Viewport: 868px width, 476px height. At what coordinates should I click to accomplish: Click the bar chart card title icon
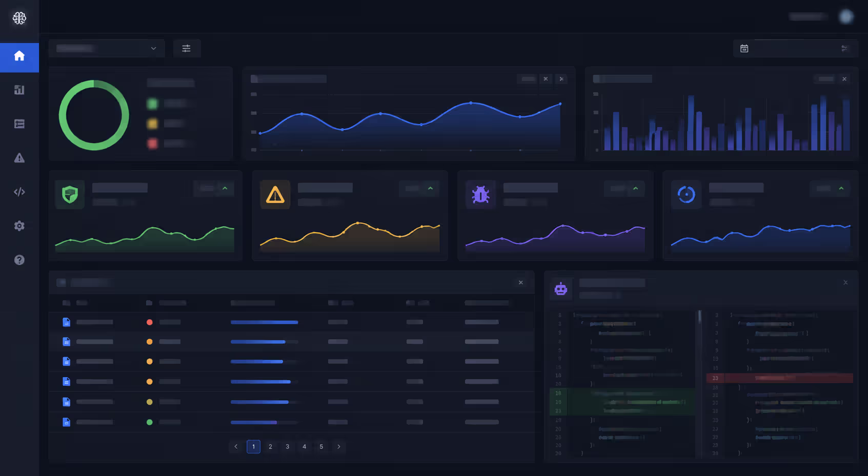[596, 79]
